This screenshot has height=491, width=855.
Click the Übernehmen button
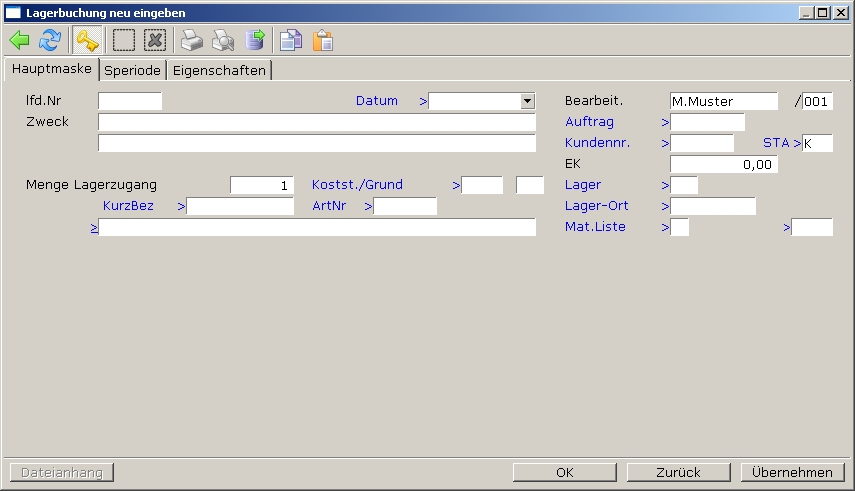[x=792, y=472]
